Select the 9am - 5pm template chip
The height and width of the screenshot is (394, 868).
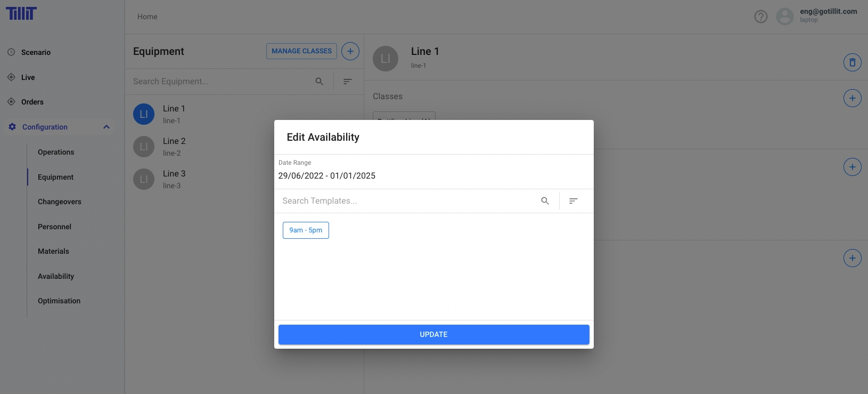tap(306, 230)
